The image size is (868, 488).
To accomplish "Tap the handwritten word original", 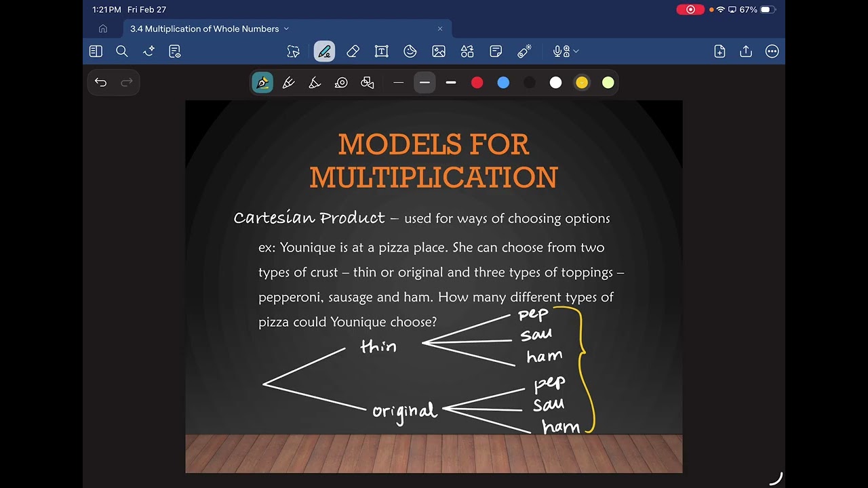I will 405,412.
